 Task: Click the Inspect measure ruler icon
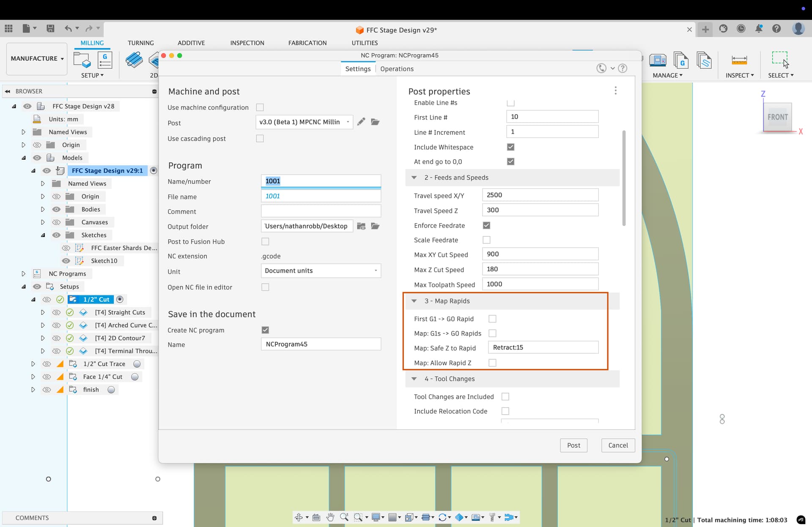point(739,60)
